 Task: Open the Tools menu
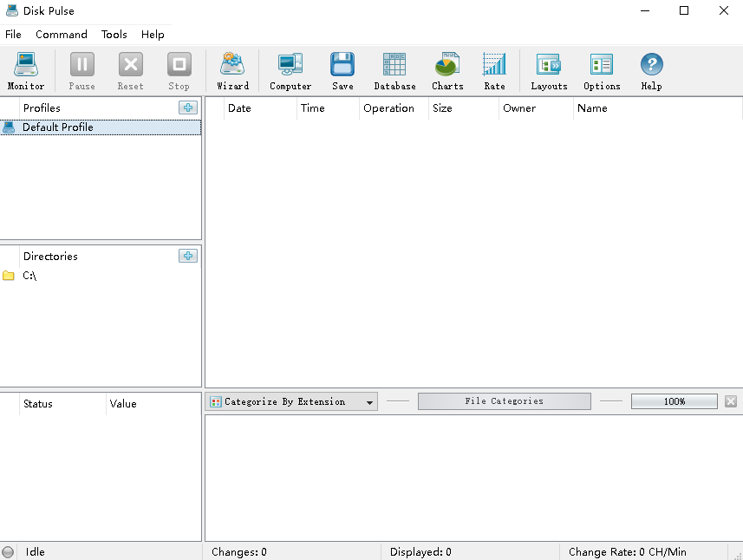114,35
